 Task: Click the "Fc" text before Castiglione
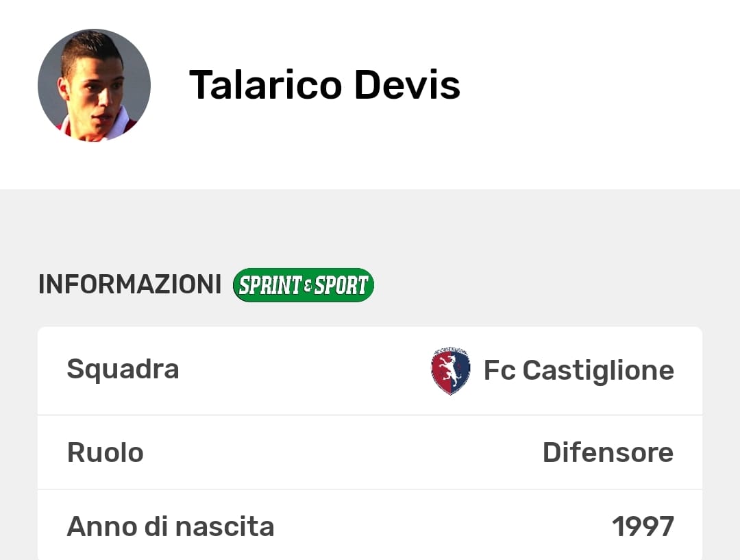[500, 371]
